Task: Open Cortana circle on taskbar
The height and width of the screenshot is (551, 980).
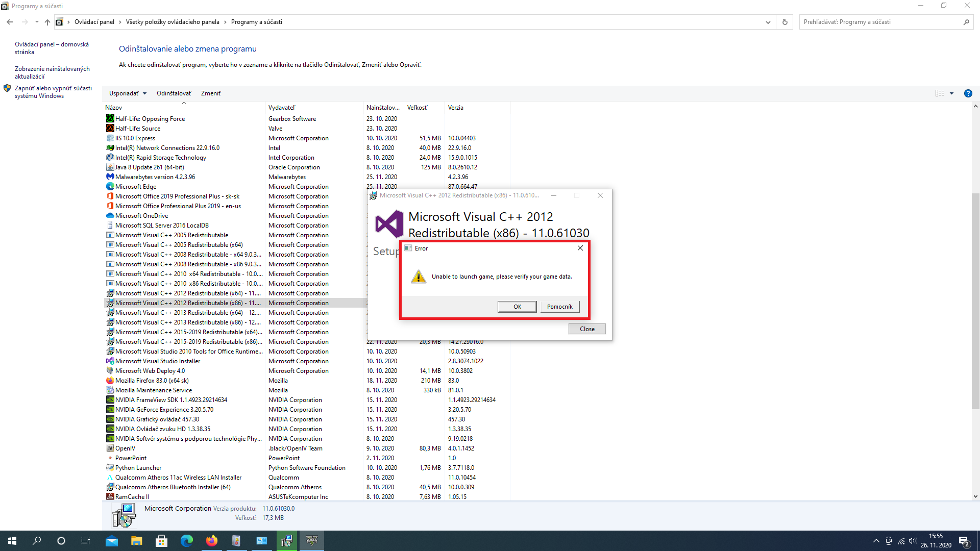Action: point(61,541)
